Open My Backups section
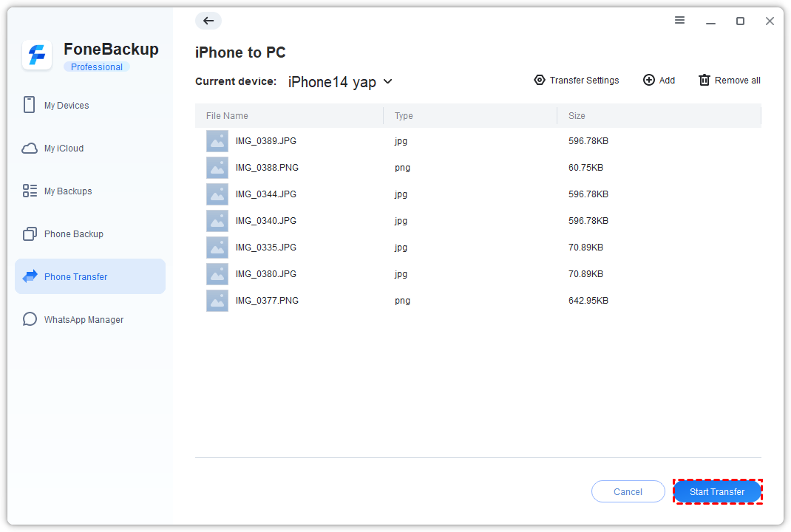The width and height of the screenshot is (791, 532). pos(90,191)
